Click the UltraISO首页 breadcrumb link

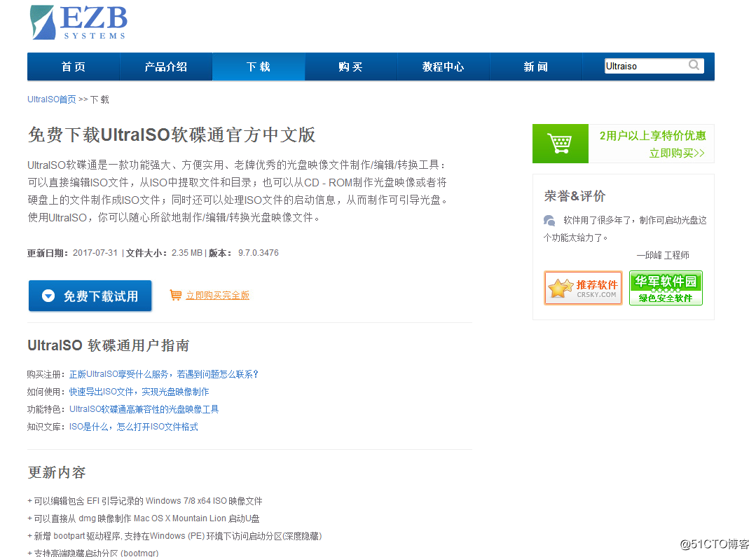point(52,99)
